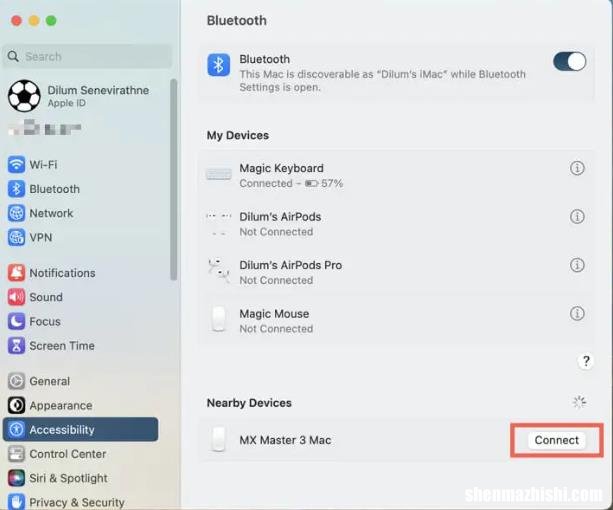This screenshot has height=510, width=613.
Task: Click the Appearance label in the sidebar
Action: point(61,405)
